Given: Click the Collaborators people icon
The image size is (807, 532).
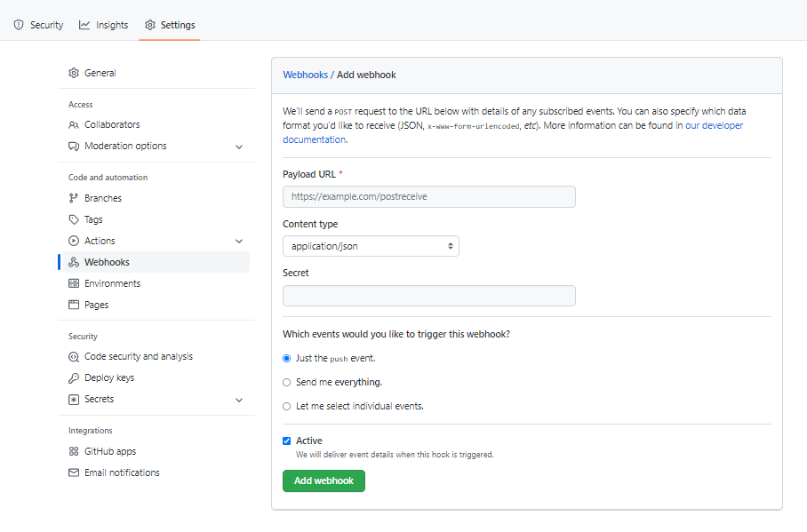Looking at the screenshot, I should (x=74, y=124).
